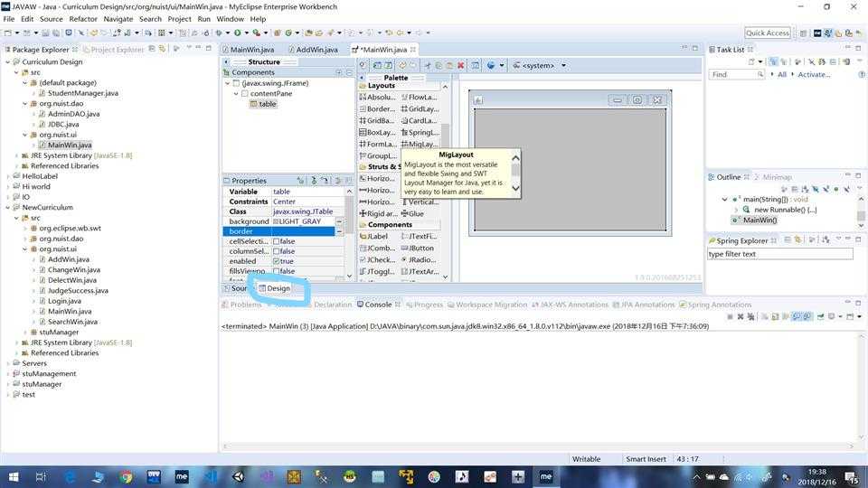Open Chrome from the Windows taskbar

point(126,476)
